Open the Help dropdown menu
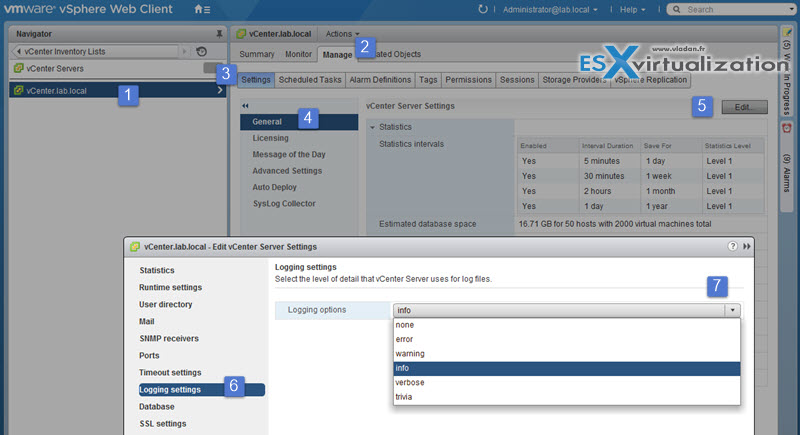This screenshot has width=800, height=435. (x=632, y=10)
